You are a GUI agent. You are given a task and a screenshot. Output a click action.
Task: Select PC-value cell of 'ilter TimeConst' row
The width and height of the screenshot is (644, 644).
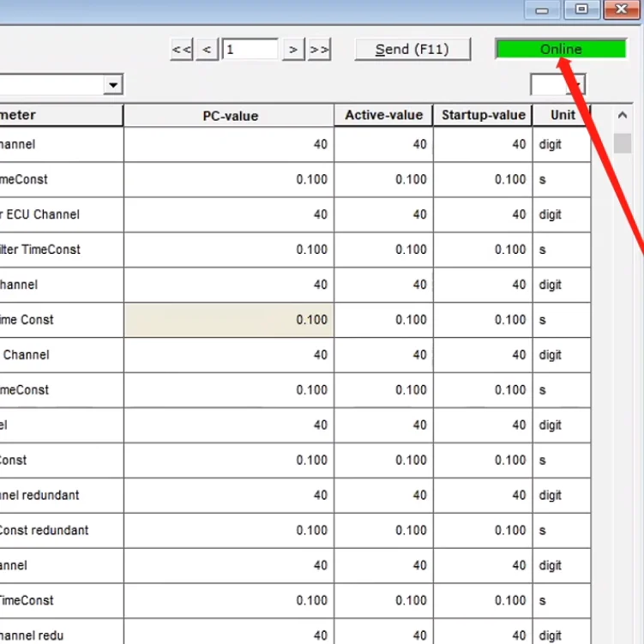coord(229,250)
